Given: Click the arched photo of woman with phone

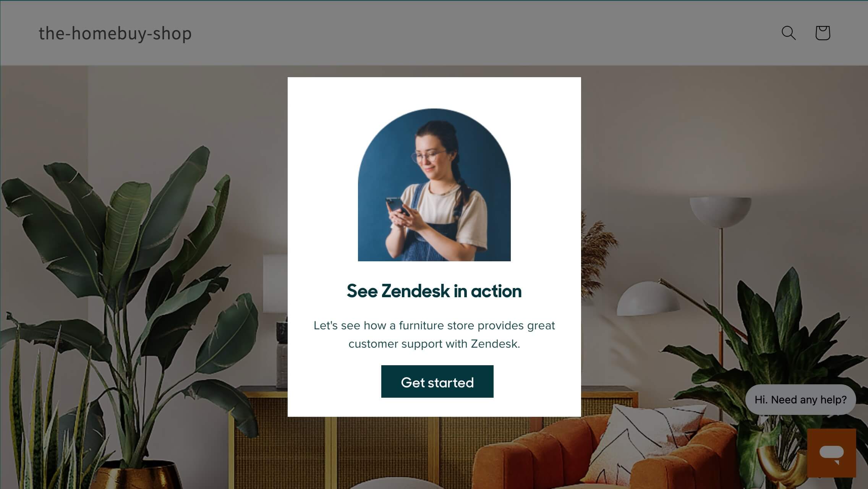Looking at the screenshot, I should click(x=434, y=185).
